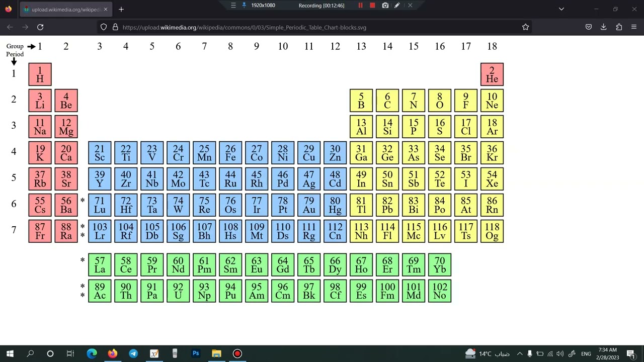Open Photoshop from the taskbar
The width and height of the screenshot is (644, 362).
196,353
